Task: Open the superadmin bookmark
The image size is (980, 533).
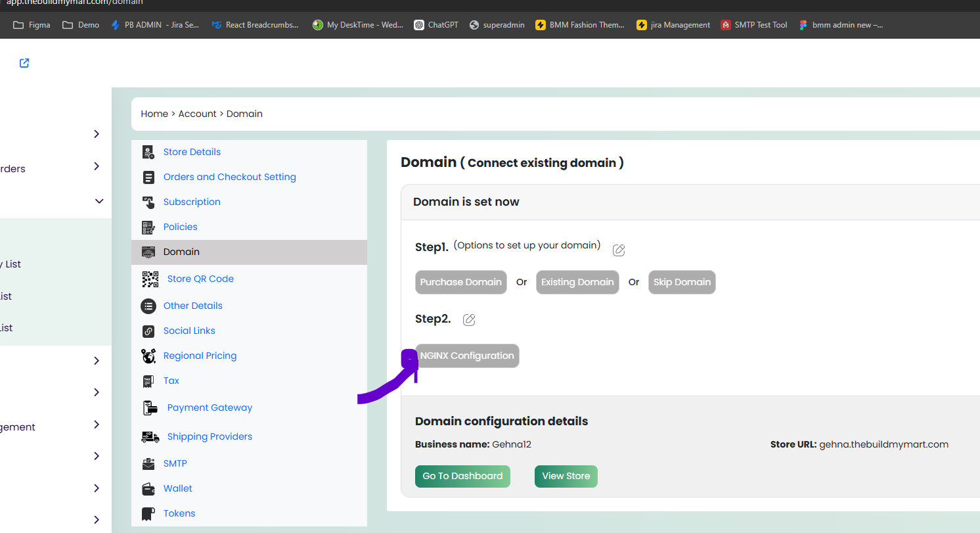Action: 497,25
